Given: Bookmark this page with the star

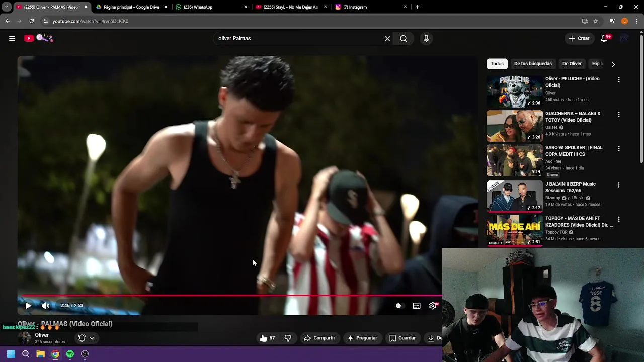Looking at the screenshot, I should click(596, 21).
